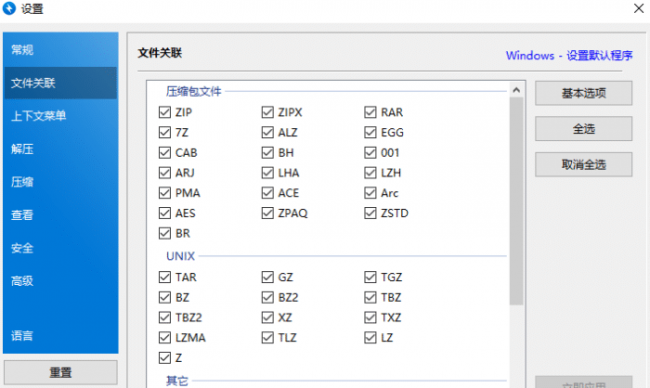Toggle the TBZ checkbox
650x388 pixels.
[370, 297]
